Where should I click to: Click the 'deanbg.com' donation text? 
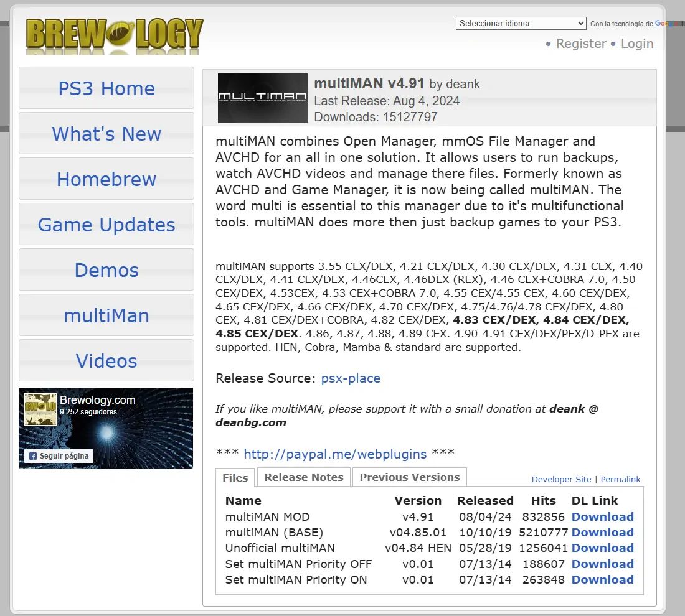251,422
